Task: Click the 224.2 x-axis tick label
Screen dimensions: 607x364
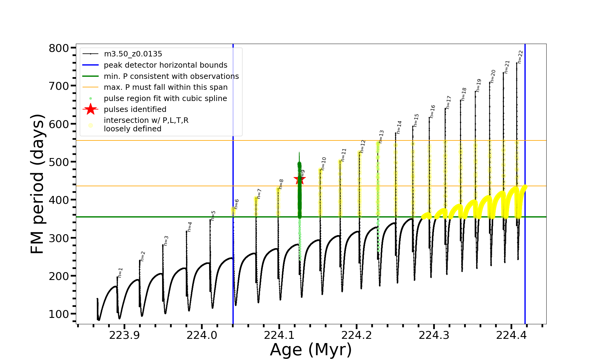Action: 357,335
